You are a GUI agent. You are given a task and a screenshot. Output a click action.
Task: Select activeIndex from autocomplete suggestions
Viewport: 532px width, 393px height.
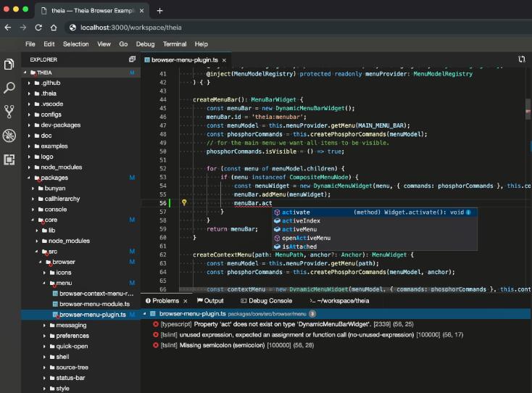click(x=301, y=220)
